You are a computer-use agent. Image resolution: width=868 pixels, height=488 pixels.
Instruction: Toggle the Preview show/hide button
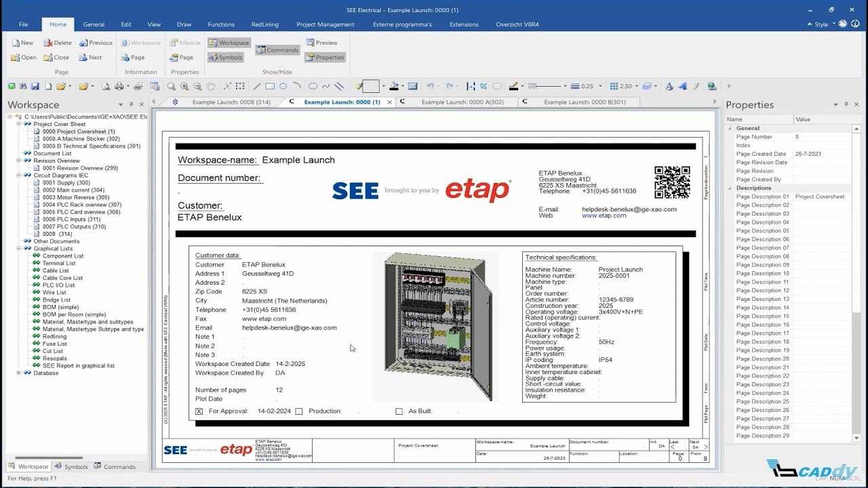point(321,43)
